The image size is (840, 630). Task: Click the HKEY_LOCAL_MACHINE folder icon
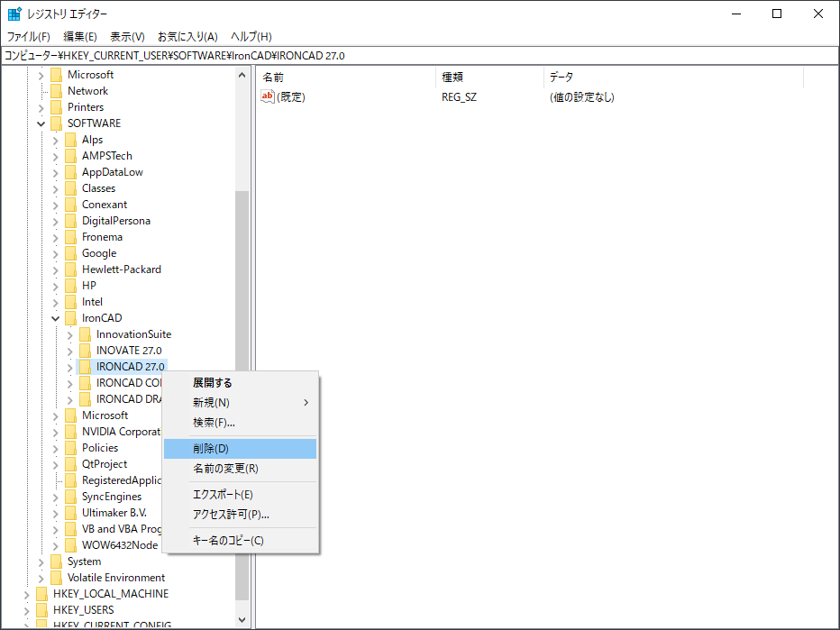coord(41,594)
